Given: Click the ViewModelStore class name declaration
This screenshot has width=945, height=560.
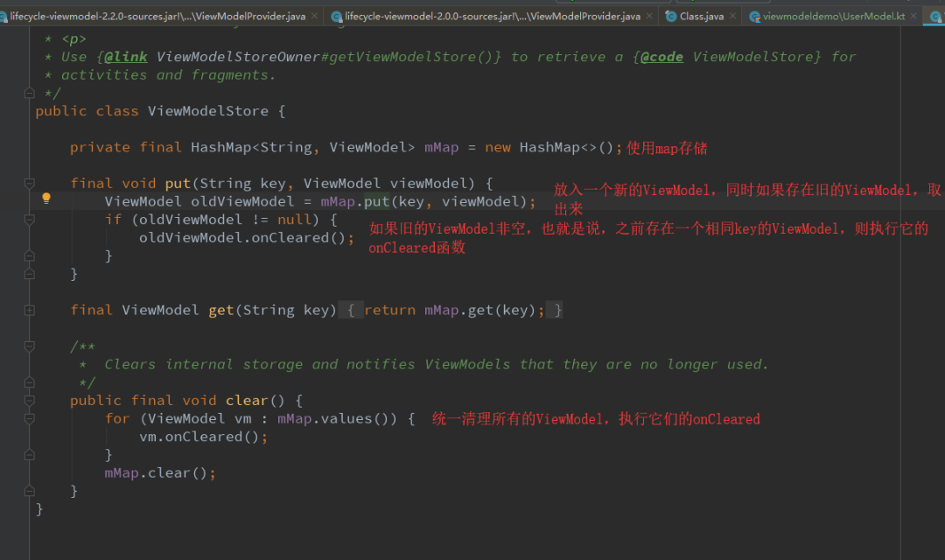Looking at the screenshot, I should click(x=208, y=111).
